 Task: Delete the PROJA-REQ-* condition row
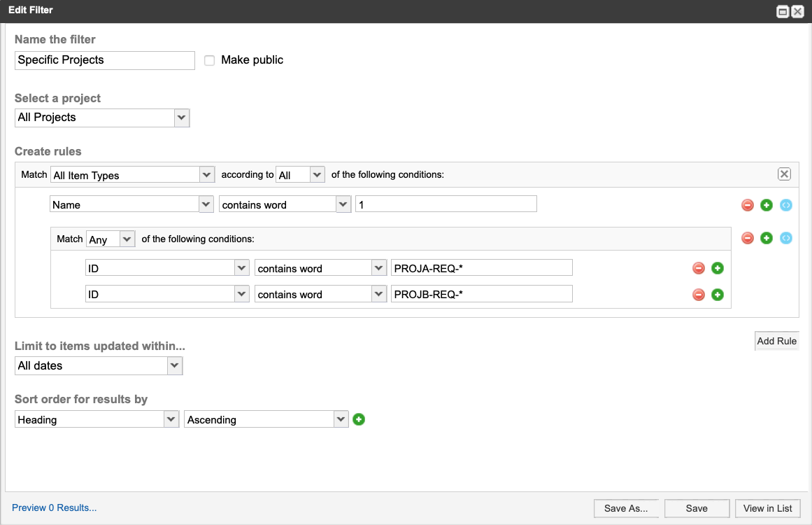(699, 268)
